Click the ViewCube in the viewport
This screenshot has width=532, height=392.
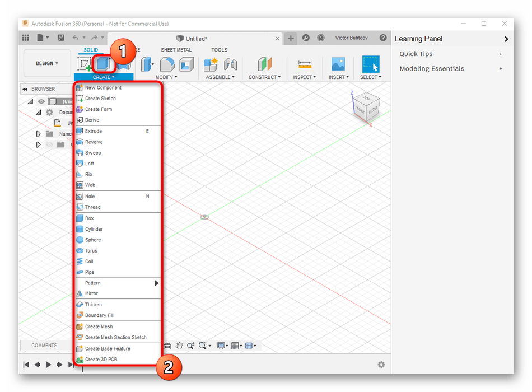pos(366,106)
